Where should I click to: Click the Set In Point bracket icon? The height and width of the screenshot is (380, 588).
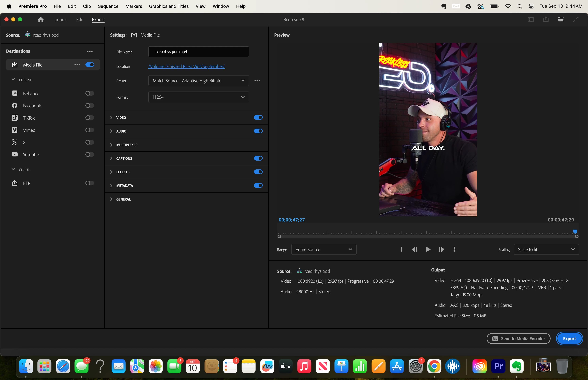tap(402, 250)
